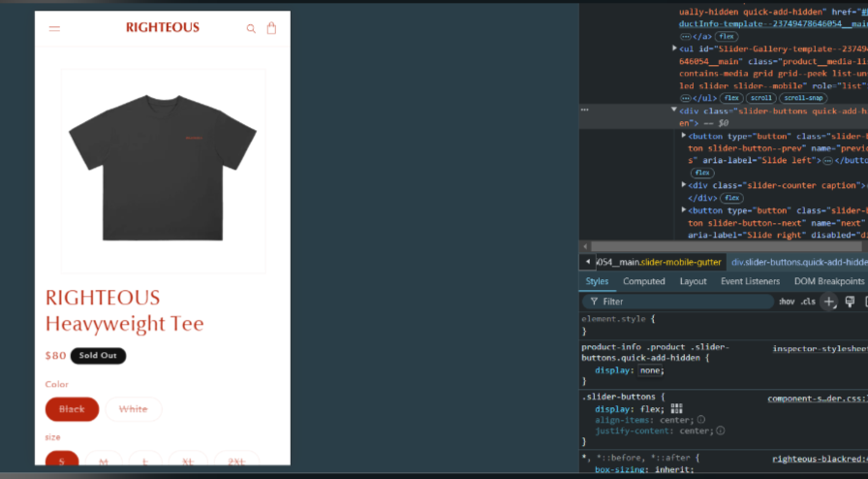The image size is (868, 479).
Task: Click the styles Filter input field
Action: [x=678, y=302]
